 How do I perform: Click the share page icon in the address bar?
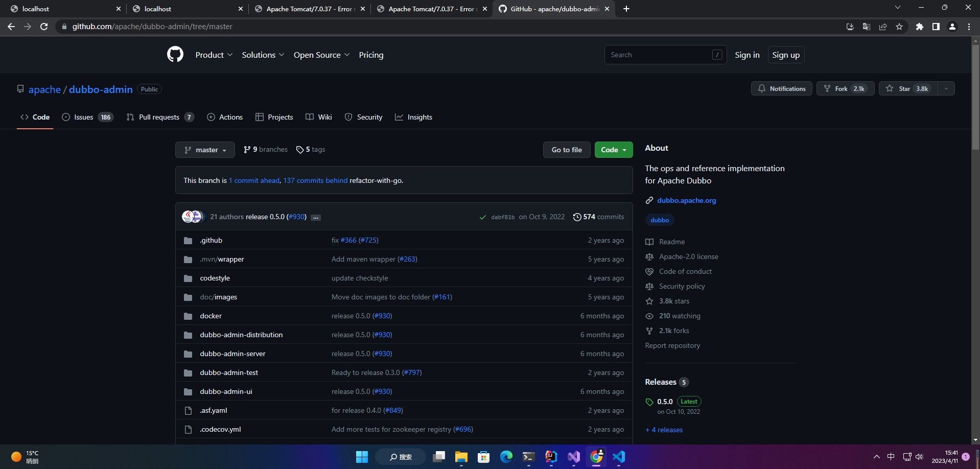click(x=883, y=27)
